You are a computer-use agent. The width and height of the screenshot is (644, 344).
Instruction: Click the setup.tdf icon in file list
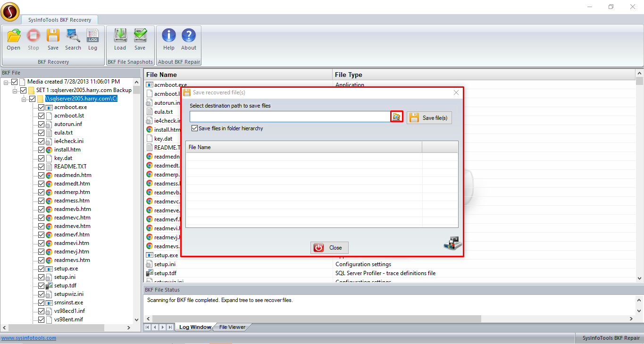(x=150, y=273)
